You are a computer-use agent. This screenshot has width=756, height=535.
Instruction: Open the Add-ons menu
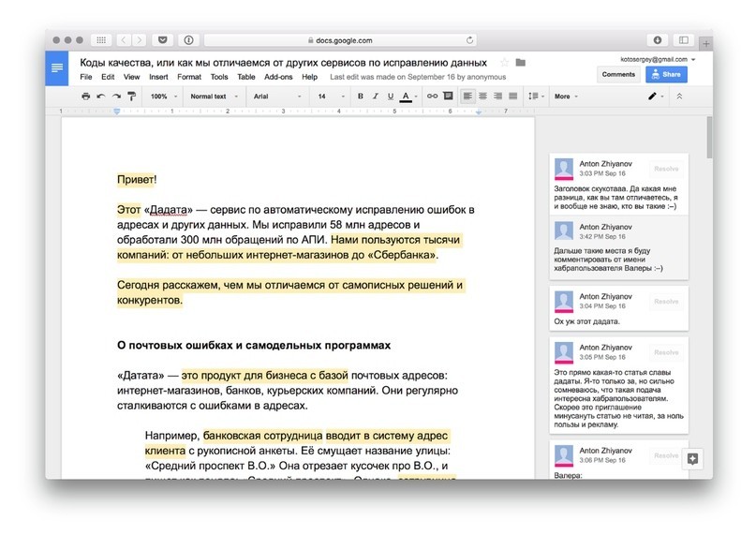[x=278, y=77]
